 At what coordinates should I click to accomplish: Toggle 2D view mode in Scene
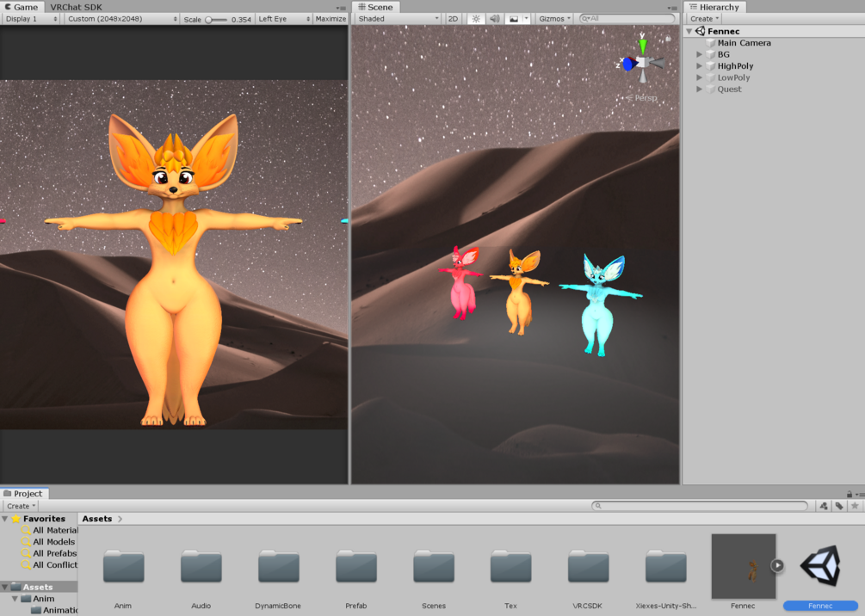point(453,19)
